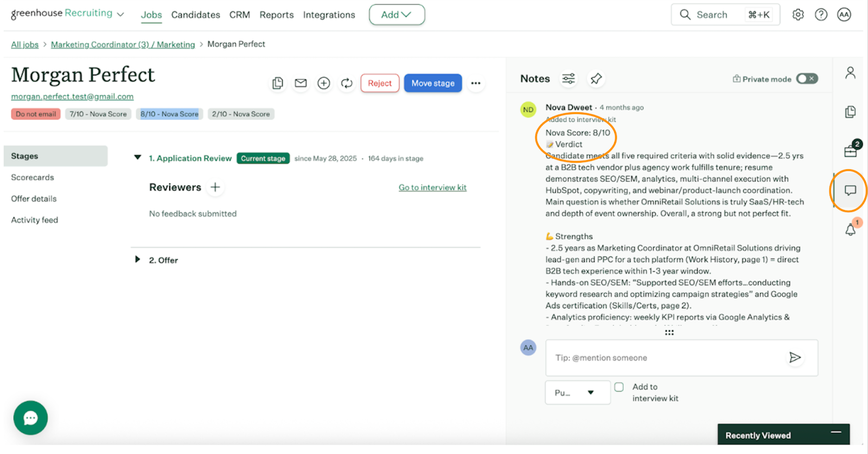Pin the Notes panel
Image resolution: width=868 pixels, height=454 pixels.
(x=596, y=79)
